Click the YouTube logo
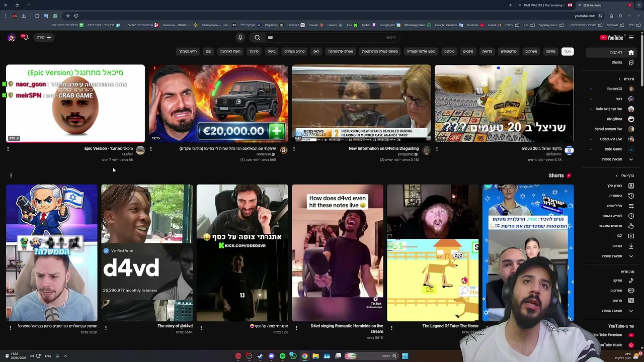This screenshot has width=644, height=362. [611, 37]
